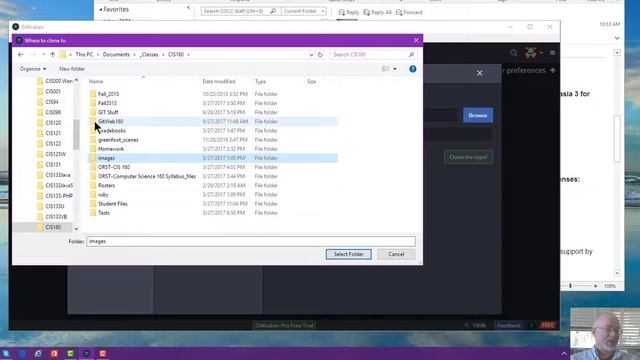640x360 pixels.
Task: Collapse Favorites in Outlook sidebar
Action: tap(101, 9)
